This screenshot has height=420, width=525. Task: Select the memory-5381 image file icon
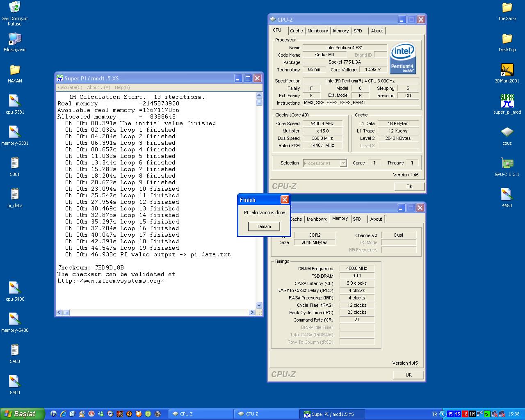[15, 132]
